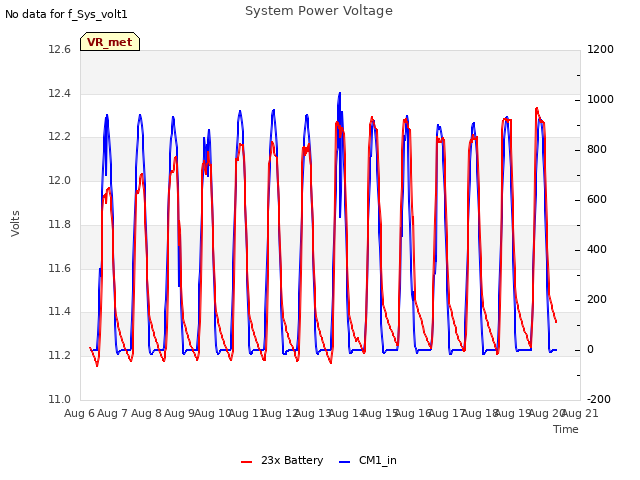Click the tallest blue CM1_in spike near Aug 14
640x480 pixels.
[340, 94]
